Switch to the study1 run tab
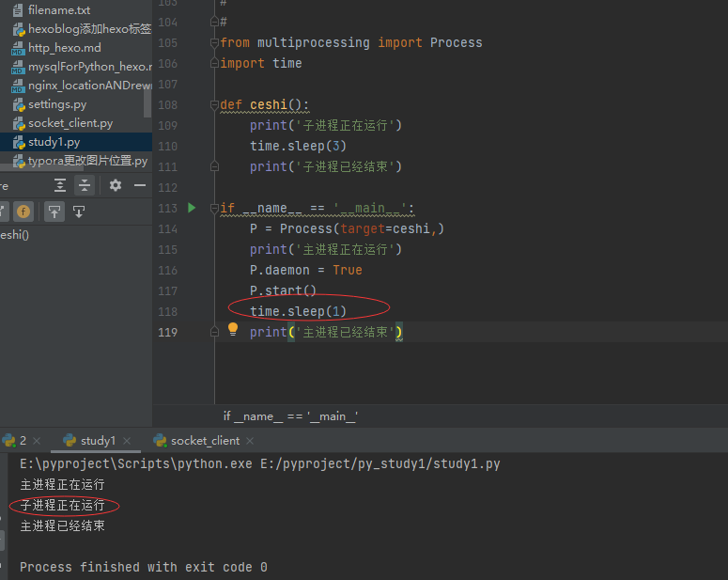The height and width of the screenshot is (580, 728). (x=97, y=440)
